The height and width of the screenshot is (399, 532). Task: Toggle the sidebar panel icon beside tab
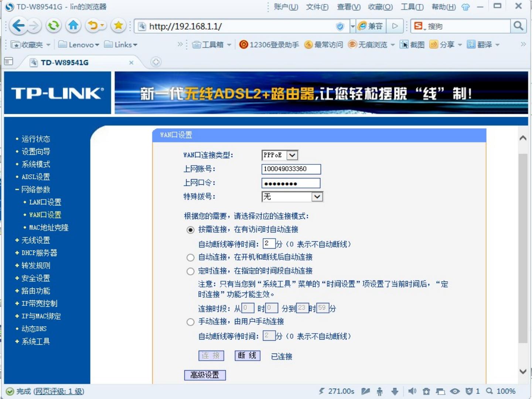click(8, 61)
